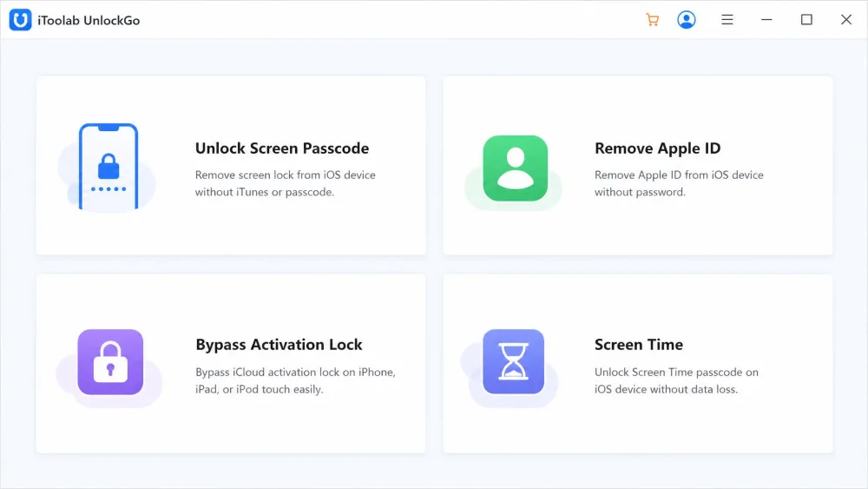This screenshot has height=489, width=868.
Task: Minimize the UnlockGo window
Action: (766, 20)
